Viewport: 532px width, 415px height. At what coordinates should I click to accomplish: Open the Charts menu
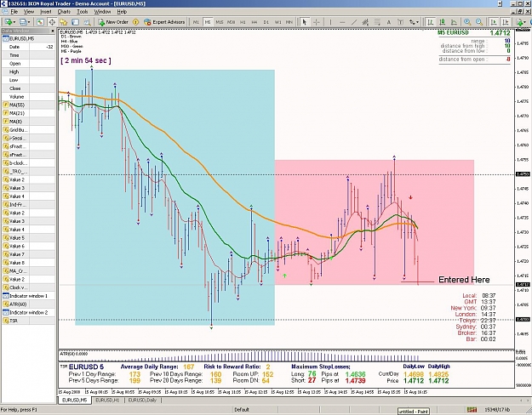(64, 12)
